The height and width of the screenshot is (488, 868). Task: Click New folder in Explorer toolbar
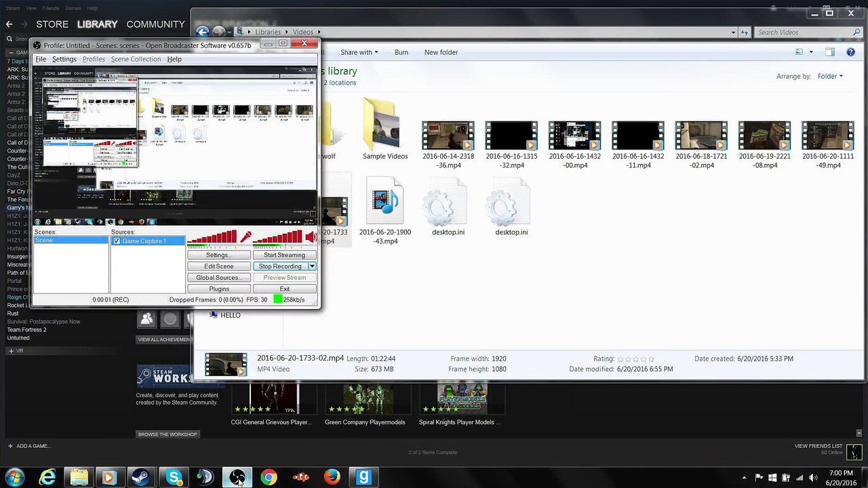[441, 52]
